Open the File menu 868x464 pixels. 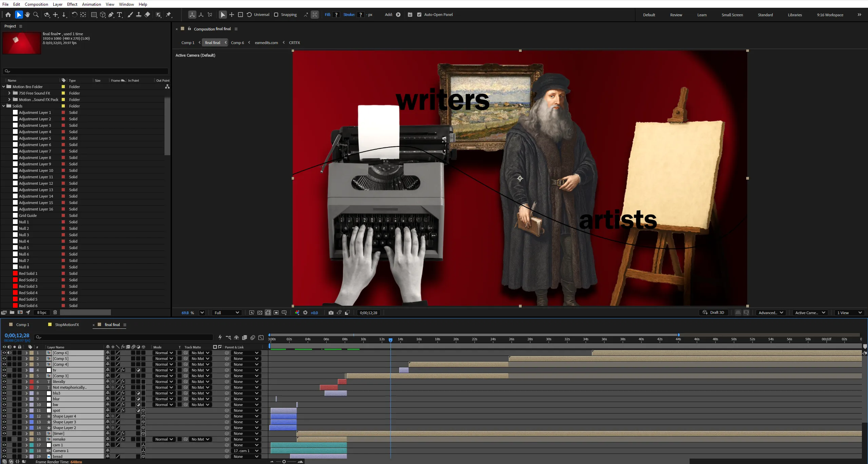[5, 4]
